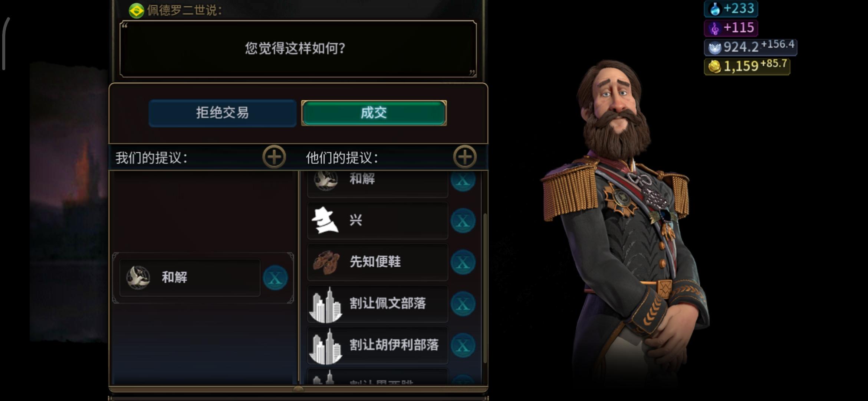Image resolution: width=868 pixels, height=401 pixels.
Task: Click the 成交 accept deal button
Action: click(374, 113)
